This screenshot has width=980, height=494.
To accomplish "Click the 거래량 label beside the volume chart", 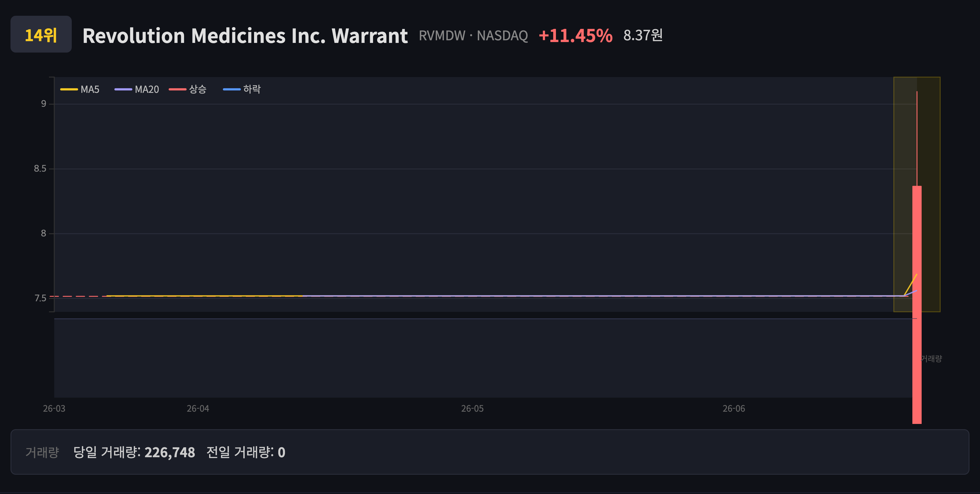I will pos(931,359).
